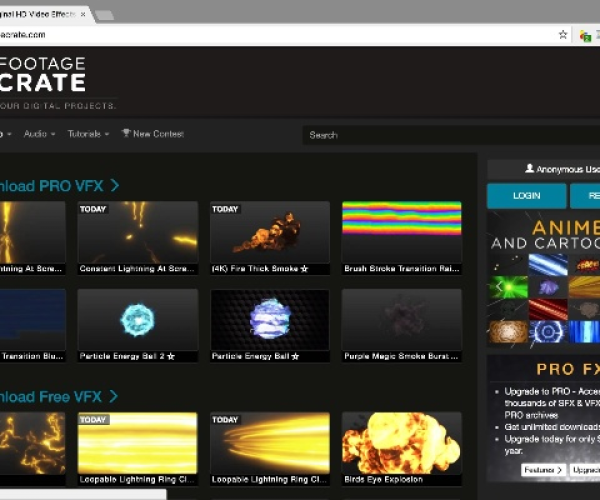The image size is (600, 500).
Task: Open Particle Energy Ball blue sphere thumbnail
Action: click(x=270, y=320)
